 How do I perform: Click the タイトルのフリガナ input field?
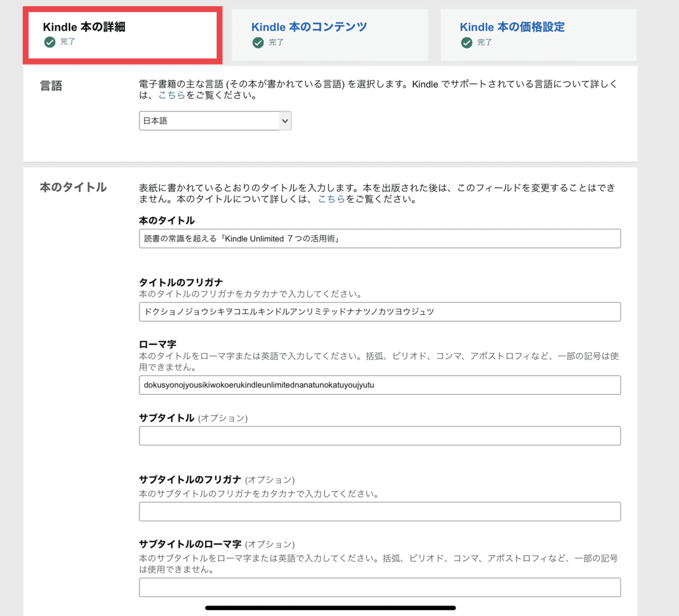pyautogui.click(x=380, y=312)
